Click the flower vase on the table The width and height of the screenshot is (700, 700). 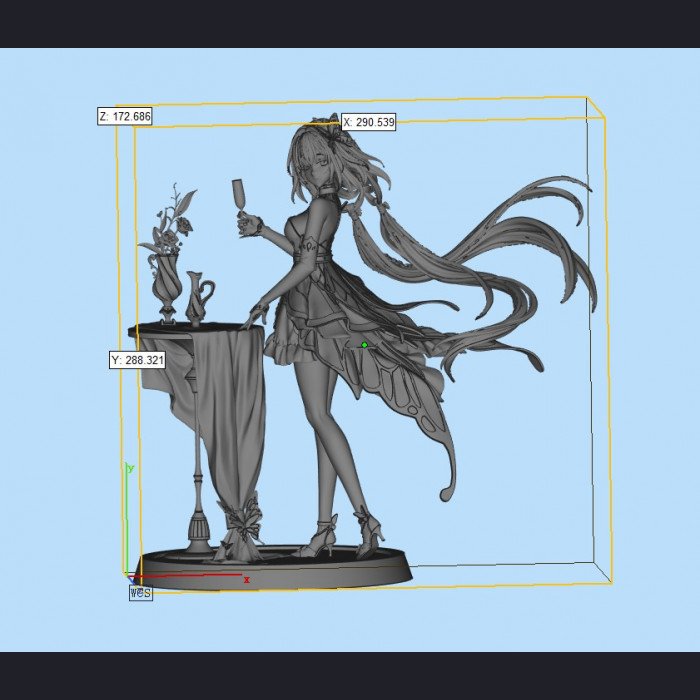coord(167,254)
